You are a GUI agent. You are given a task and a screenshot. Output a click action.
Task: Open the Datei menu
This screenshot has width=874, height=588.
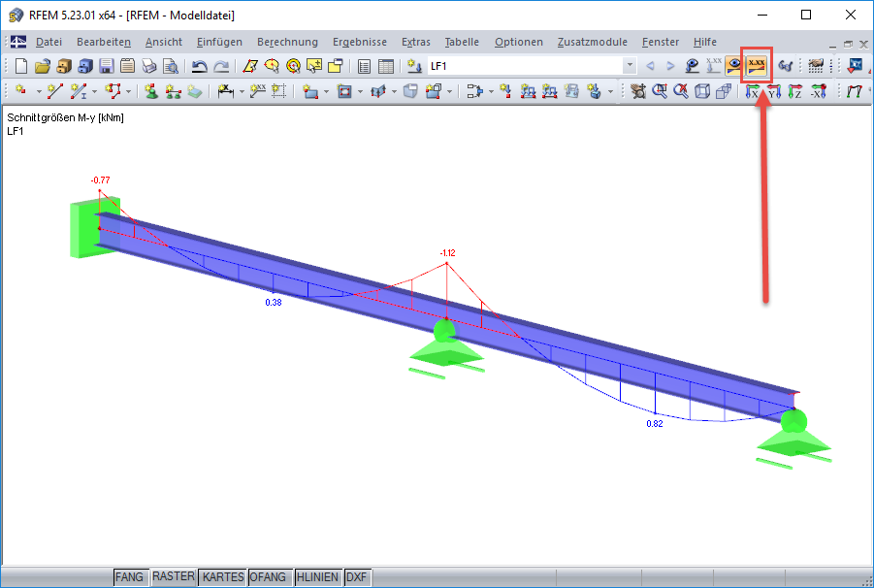click(49, 42)
